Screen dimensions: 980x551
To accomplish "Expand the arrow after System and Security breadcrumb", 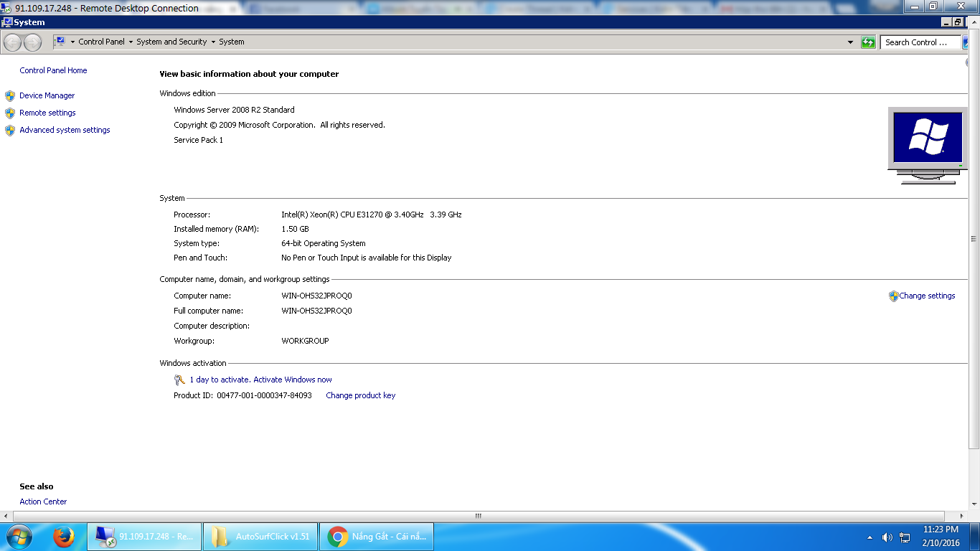I will click(213, 42).
